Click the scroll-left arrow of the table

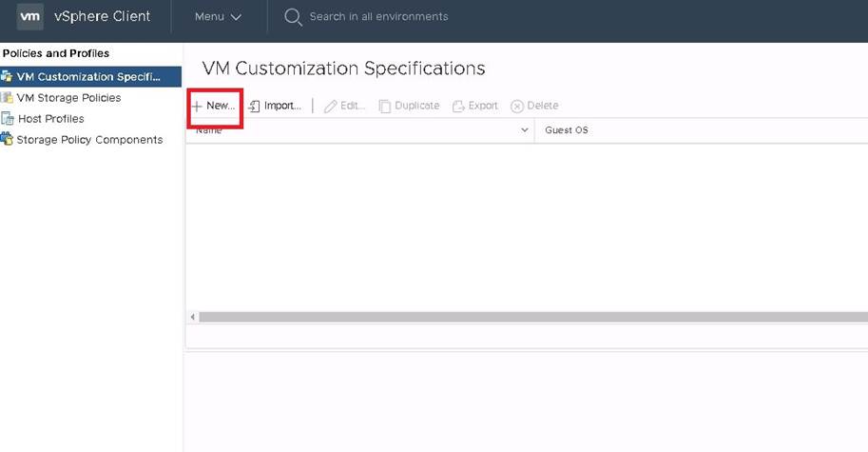point(193,317)
